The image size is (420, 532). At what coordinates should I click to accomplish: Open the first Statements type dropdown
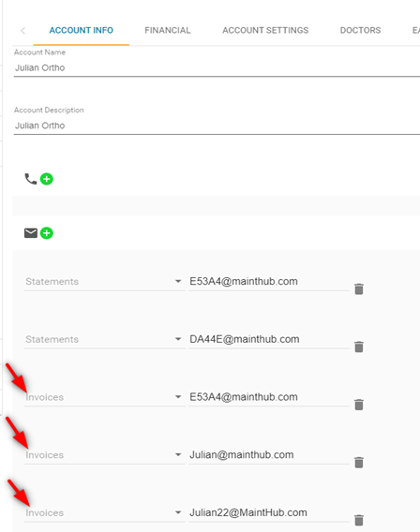tap(105, 282)
